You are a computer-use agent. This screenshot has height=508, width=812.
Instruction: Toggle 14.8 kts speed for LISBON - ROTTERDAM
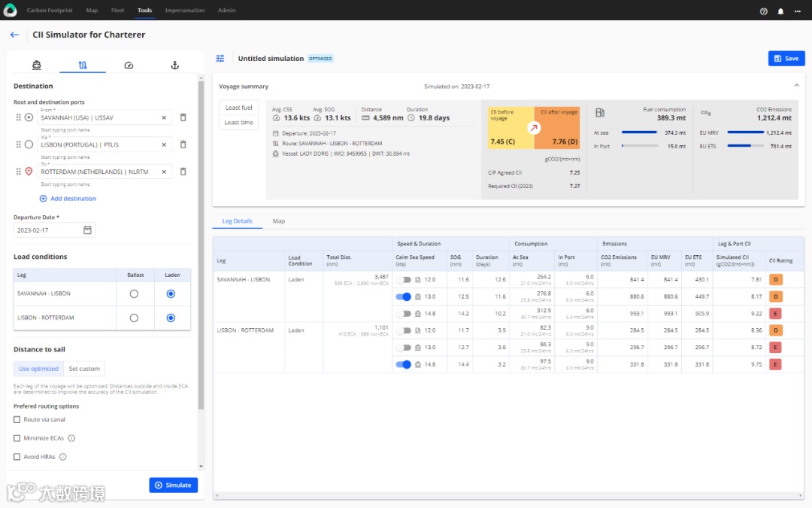click(404, 364)
